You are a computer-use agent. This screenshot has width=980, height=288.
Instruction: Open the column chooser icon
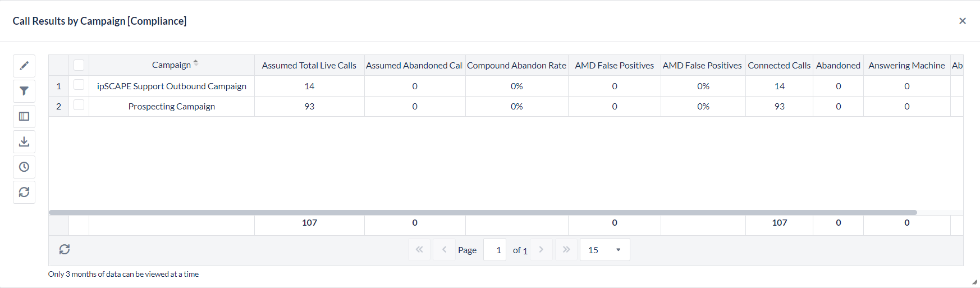click(24, 116)
